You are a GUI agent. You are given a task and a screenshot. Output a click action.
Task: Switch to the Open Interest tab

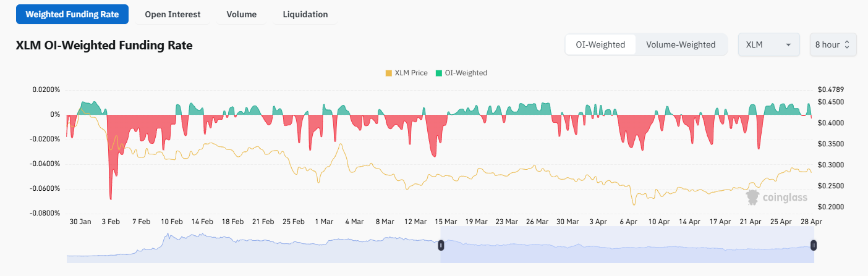tap(172, 14)
